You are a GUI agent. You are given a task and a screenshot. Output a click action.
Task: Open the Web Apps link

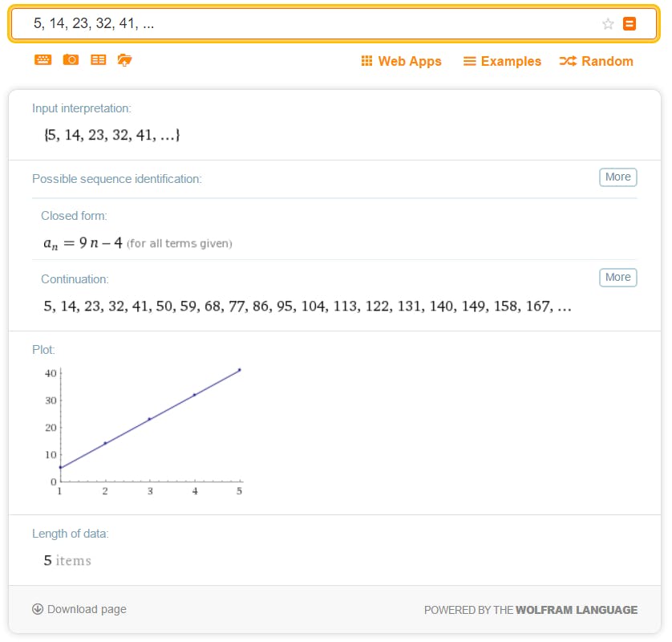coord(410,61)
